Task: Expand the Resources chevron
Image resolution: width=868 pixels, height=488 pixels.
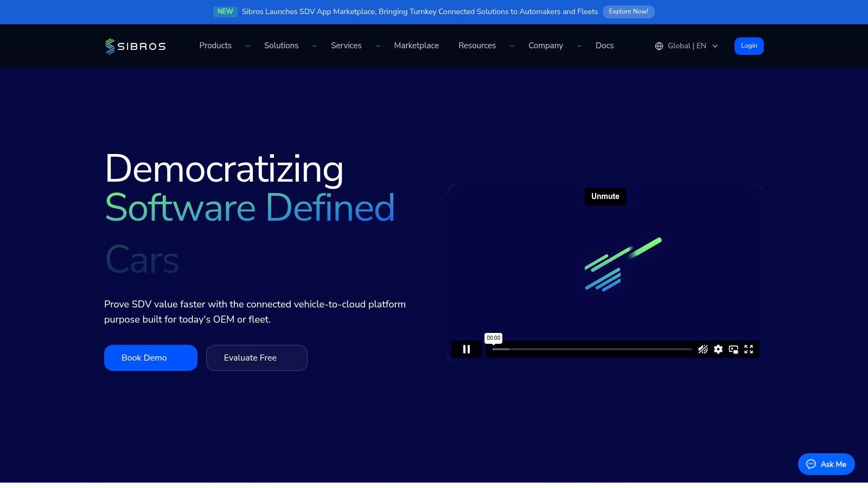Action: [512, 46]
